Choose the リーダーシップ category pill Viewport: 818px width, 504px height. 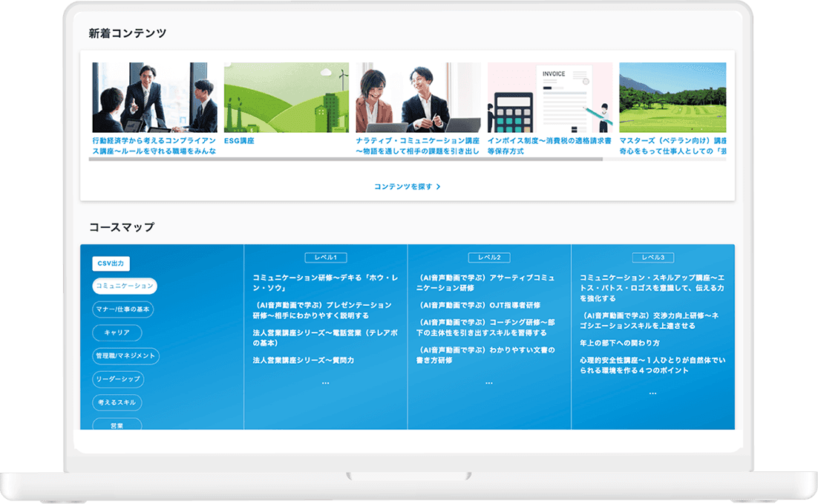[118, 379]
